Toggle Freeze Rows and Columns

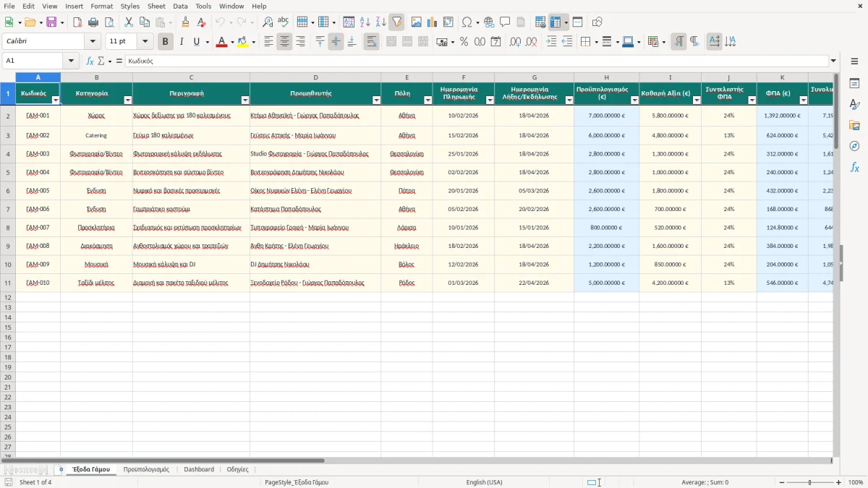(x=556, y=22)
